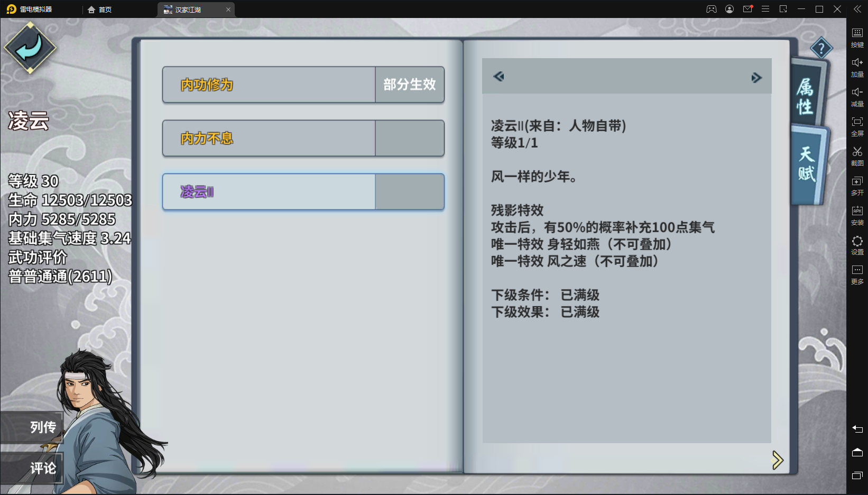Open the help question mark icon
The width and height of the screenshot is (868, 495).
pyautogui.click(x=821, y=49)
